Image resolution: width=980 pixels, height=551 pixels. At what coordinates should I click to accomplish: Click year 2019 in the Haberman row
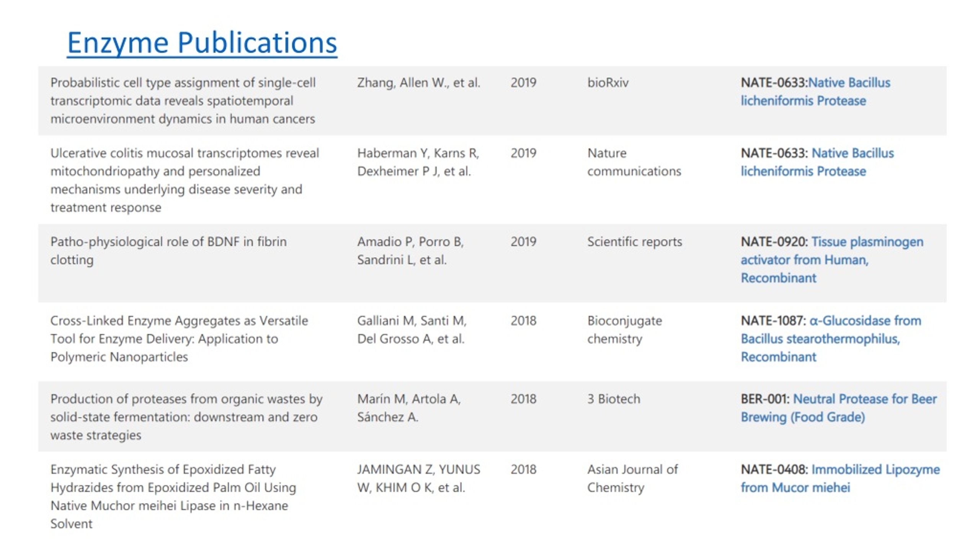click(x=523, y=153)
